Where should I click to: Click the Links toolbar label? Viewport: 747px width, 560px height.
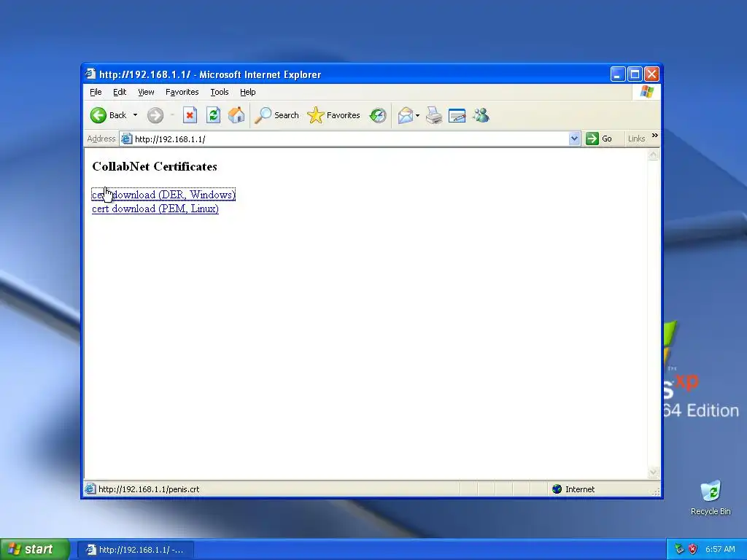tap(636, 139)
